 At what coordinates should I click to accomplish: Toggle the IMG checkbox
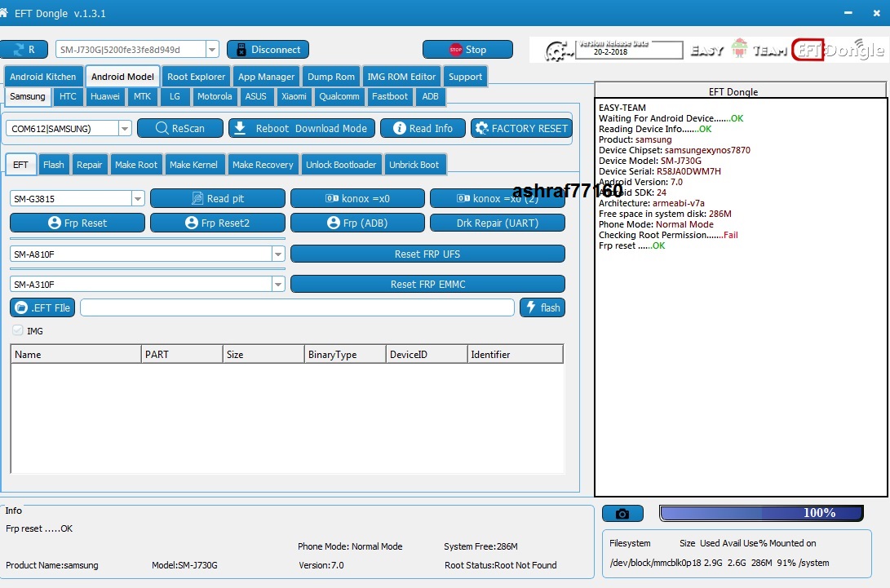coord(18,330)
